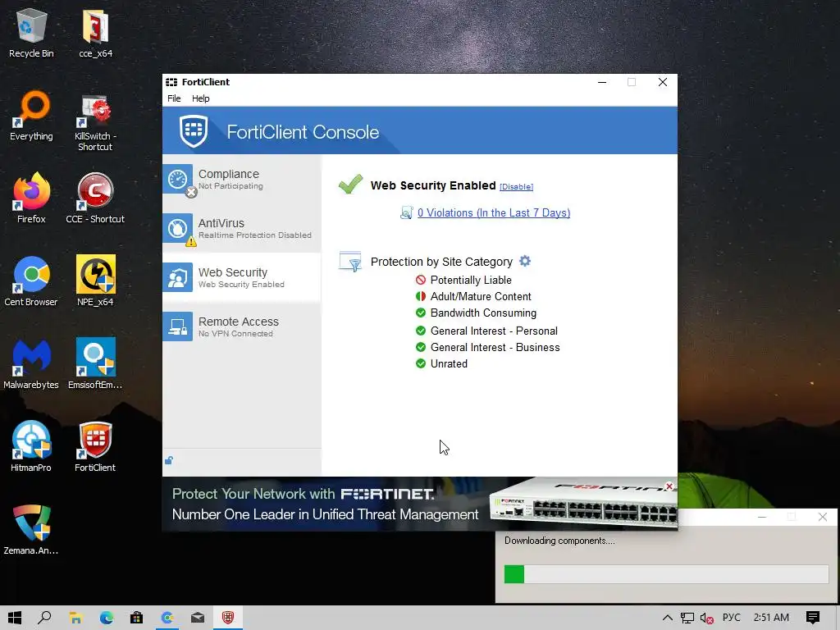Select the Everything desktop shortcut
840x630 pixels.
(31, 116)
